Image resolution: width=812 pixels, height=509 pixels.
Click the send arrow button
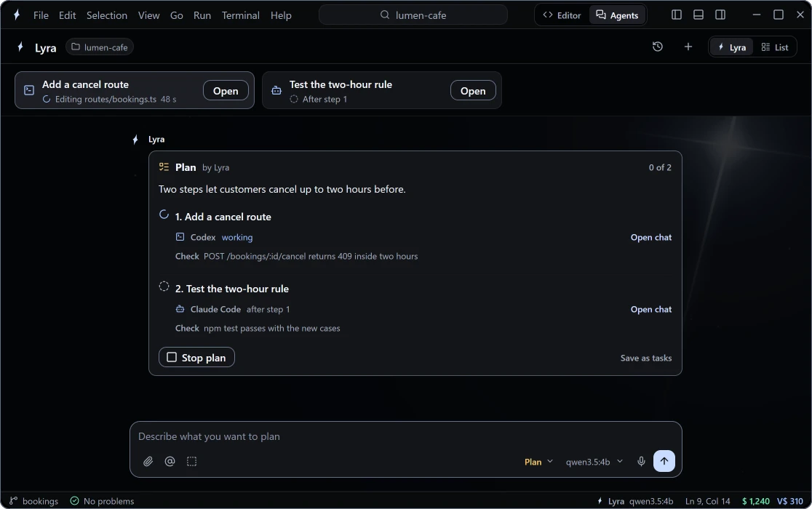point(664,461)
